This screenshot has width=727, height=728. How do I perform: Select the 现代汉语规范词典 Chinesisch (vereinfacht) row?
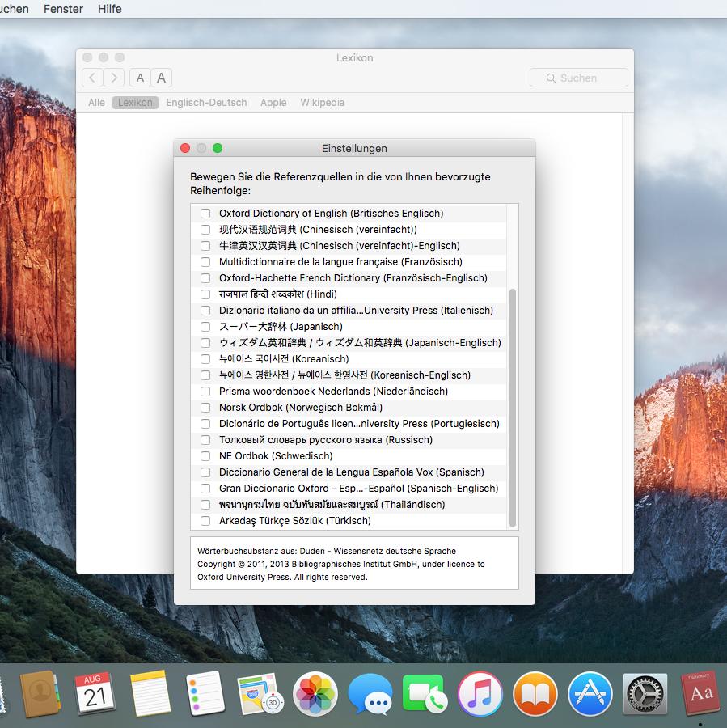318,230
